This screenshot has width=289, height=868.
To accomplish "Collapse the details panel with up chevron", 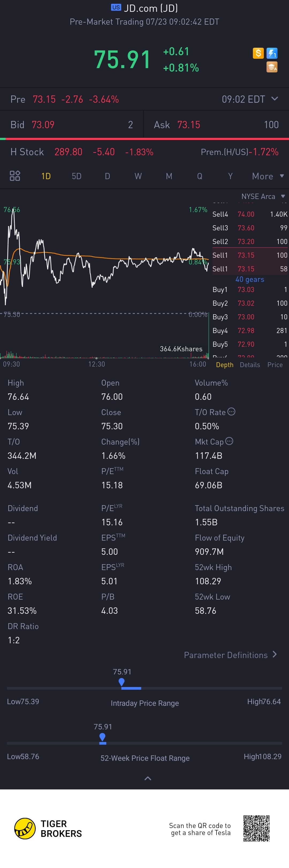I will (x=148, y=778).
